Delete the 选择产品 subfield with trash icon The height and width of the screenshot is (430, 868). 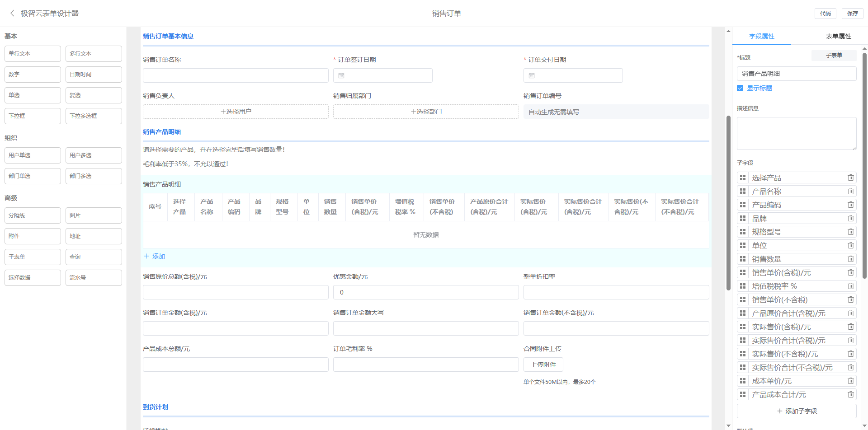[850, 178]
